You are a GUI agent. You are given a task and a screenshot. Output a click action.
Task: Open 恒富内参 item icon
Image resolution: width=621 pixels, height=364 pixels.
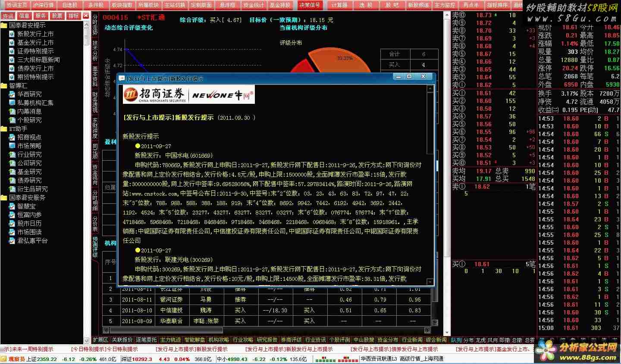[12, 215]
